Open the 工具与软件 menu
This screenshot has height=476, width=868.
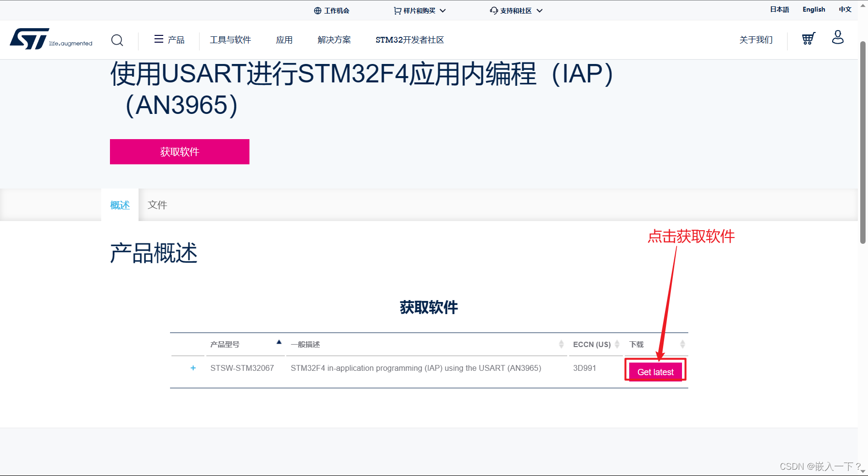230,40
